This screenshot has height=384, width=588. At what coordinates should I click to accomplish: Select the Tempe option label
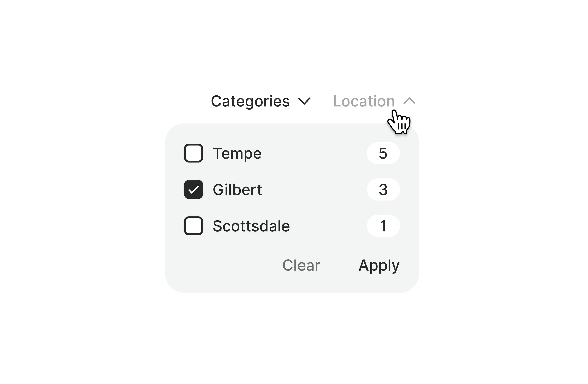[x=237, y=153]
